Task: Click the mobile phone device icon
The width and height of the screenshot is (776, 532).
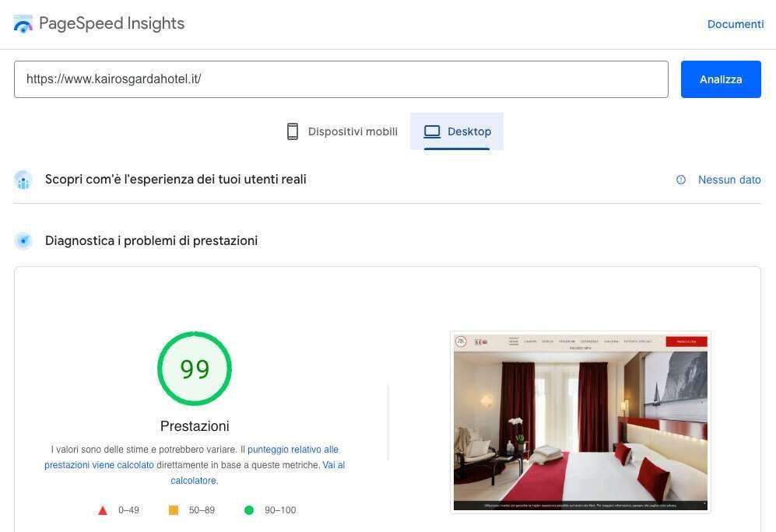Action: pos(293,131)
